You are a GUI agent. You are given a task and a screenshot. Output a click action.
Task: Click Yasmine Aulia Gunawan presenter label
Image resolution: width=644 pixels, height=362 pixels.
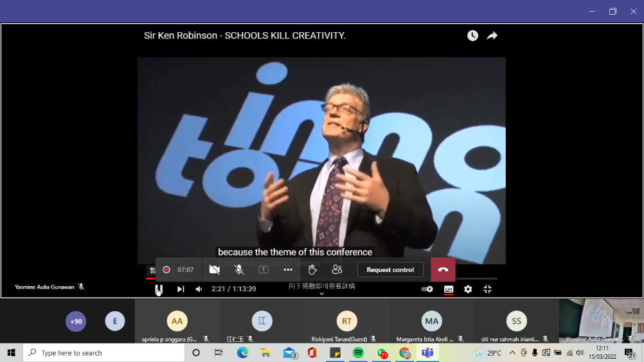[44, 287]
